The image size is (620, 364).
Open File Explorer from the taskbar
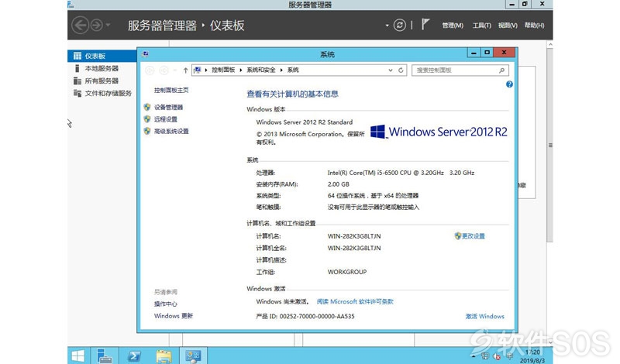pos(164,355)
